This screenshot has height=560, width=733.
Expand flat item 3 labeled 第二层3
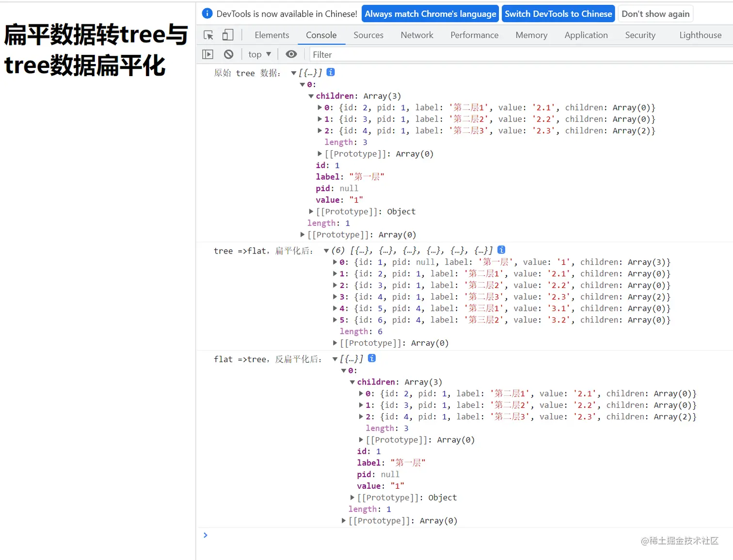pyautogui.click(x=335, y=297)
